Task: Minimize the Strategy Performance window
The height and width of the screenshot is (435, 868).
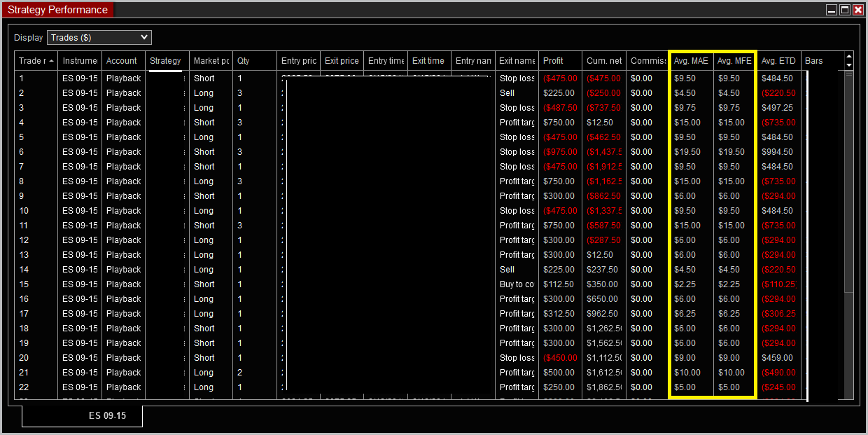Action: tap(832, 10)
